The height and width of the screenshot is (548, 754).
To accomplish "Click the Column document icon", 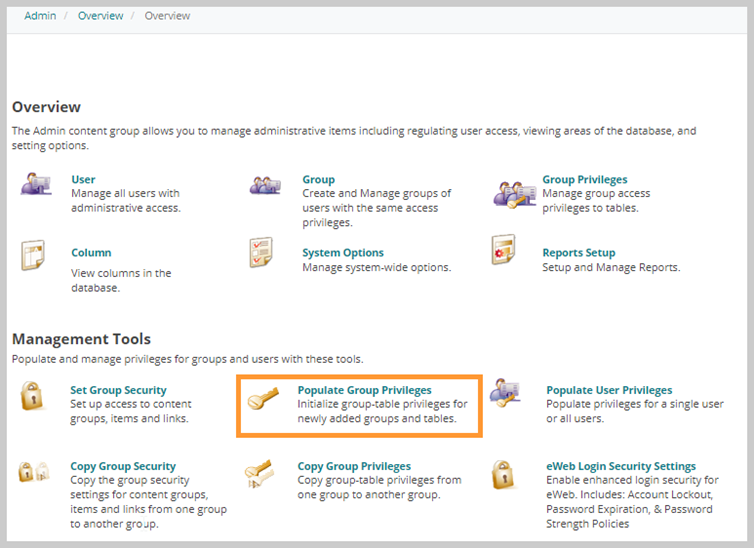I will (x=33, y=255).
